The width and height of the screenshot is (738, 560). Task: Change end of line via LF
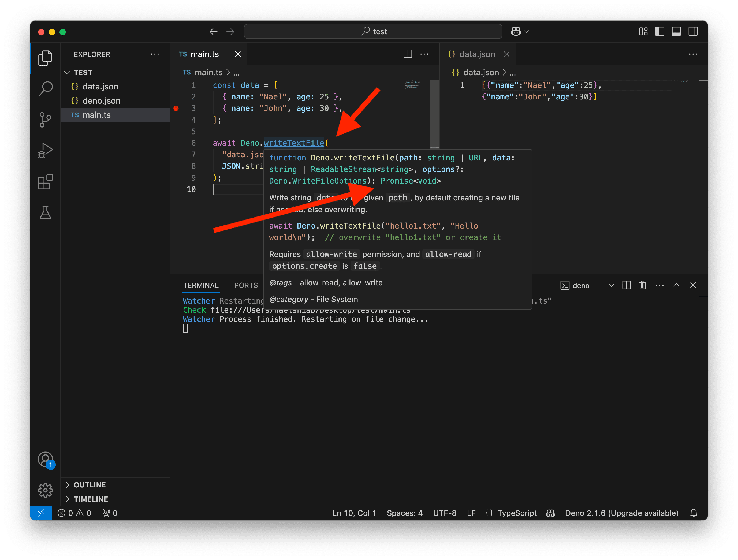tap(471, 513)
